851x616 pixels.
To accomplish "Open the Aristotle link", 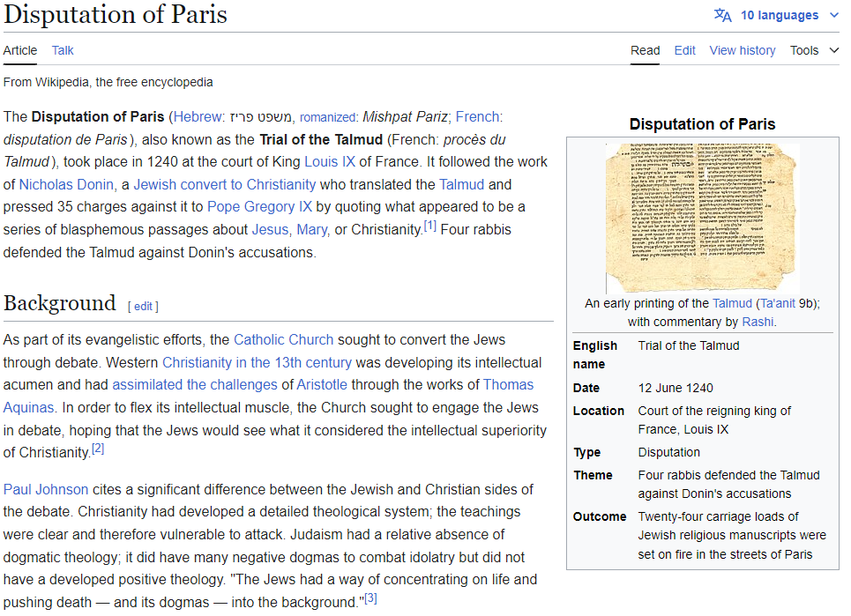I will pyautogui.click(x=322, y=384).
